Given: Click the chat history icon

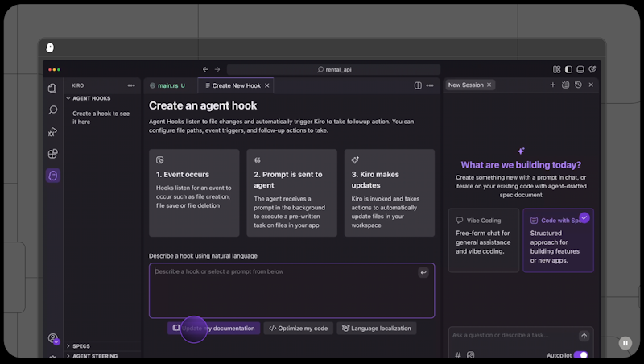Looking at the screenshot, I should [578, 85].
